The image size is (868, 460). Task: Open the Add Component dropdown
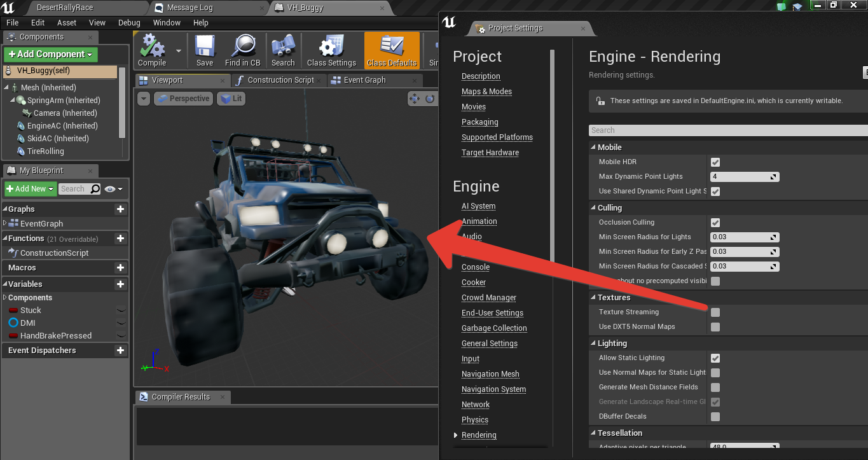click(x=51, y=55)
